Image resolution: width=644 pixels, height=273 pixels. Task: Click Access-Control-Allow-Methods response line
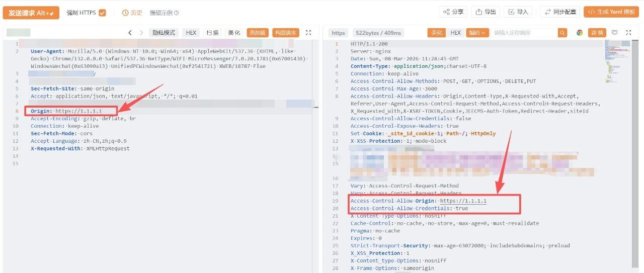(x=443, y=81)
